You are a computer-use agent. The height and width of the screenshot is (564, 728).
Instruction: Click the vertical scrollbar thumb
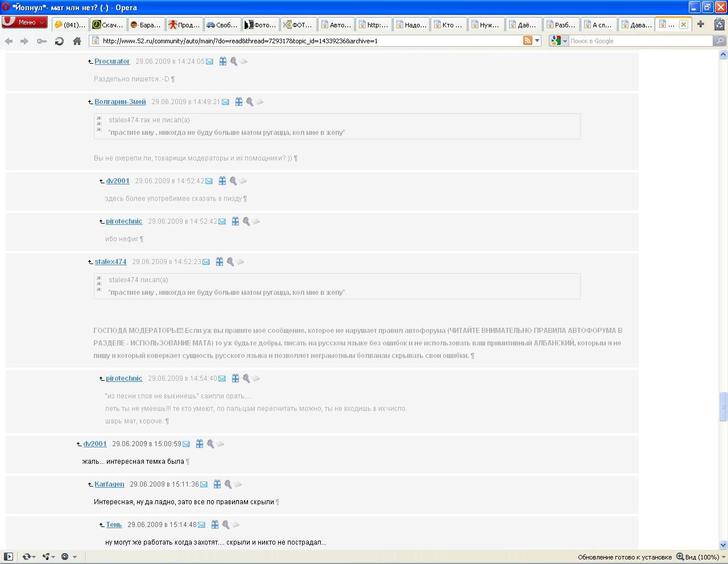click(x=723, y=406)
